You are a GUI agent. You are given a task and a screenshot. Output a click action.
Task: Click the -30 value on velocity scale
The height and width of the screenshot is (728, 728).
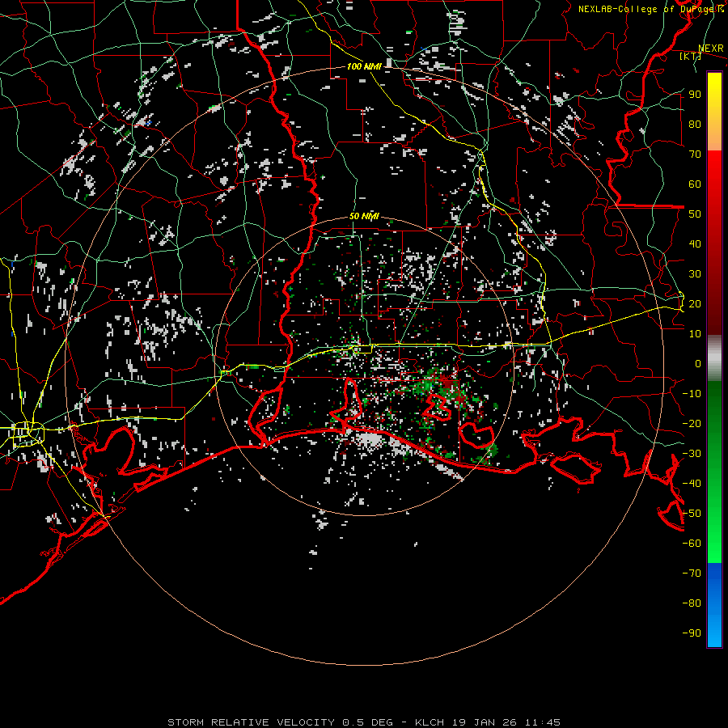point(692,454)
